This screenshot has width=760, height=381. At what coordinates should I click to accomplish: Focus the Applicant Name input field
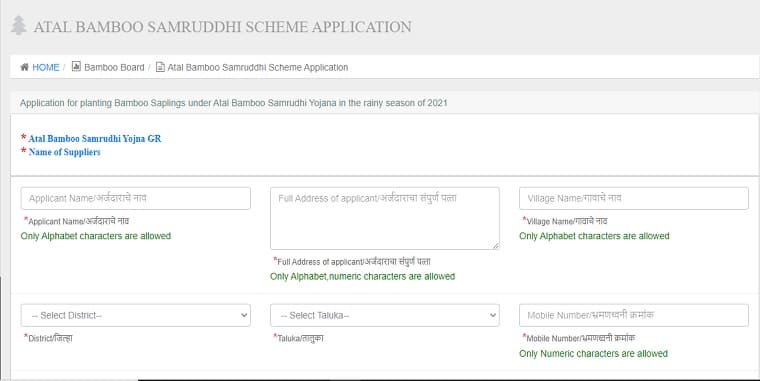[x=136, y=198]
